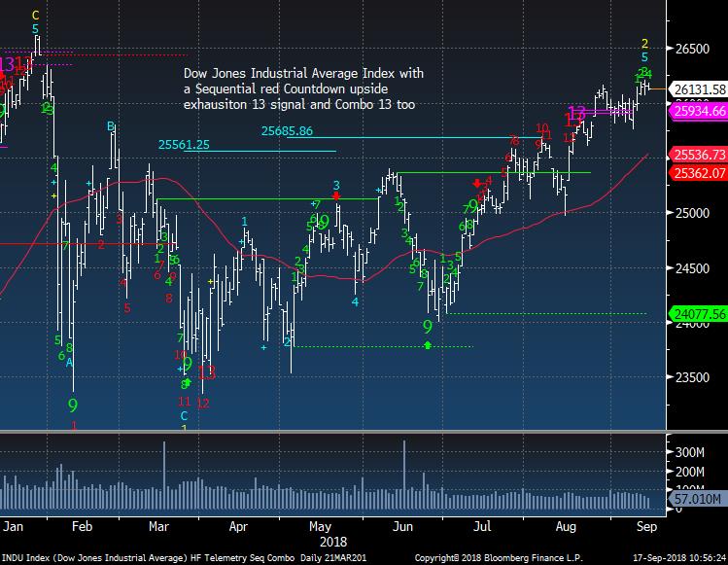Click the 17-Sep-2018 10:56:24 timestamp
The height and width of the screenshot is (565, 728).
point(679,558)
